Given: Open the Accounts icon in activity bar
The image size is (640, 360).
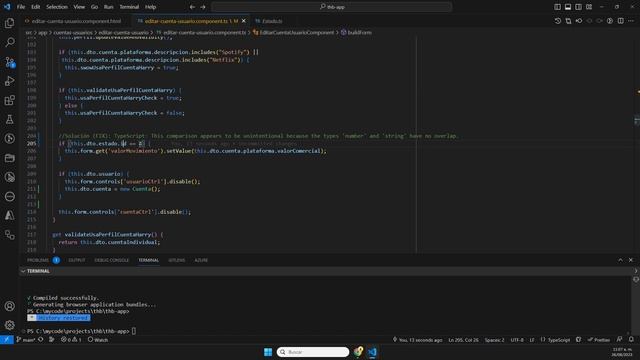Looking at the screenshot, I should pos(9,306).
